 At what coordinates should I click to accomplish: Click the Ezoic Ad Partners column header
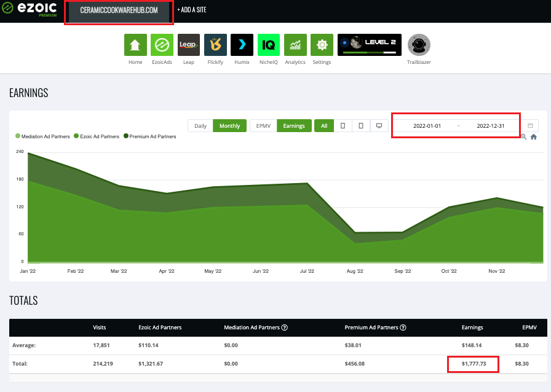pos(160,327)
